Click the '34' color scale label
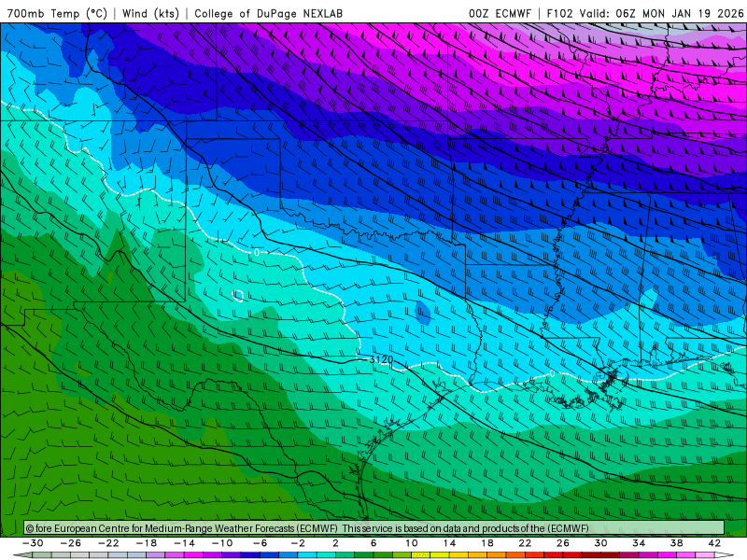The width and height of the screenshot is (747, 560). 639,543
